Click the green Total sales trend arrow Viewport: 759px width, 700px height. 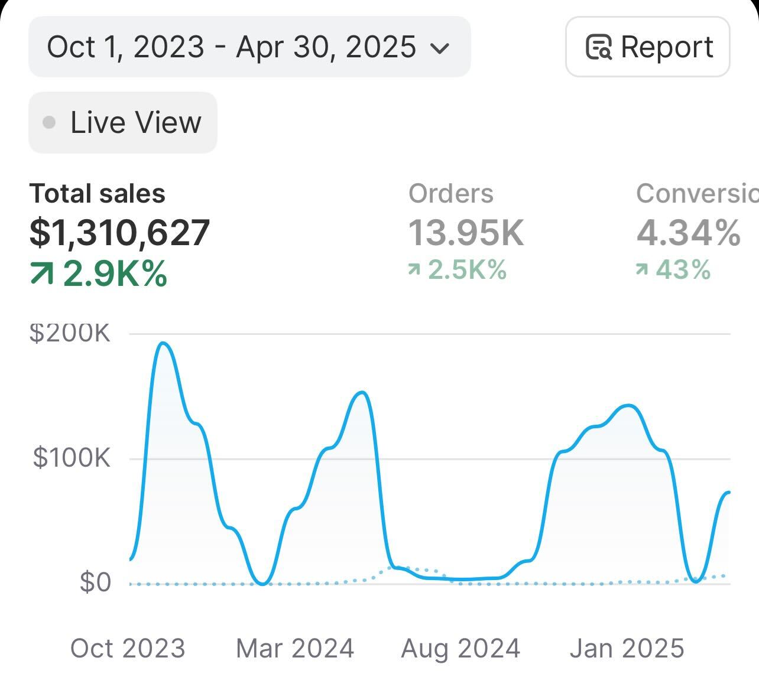tap(41, 274)
